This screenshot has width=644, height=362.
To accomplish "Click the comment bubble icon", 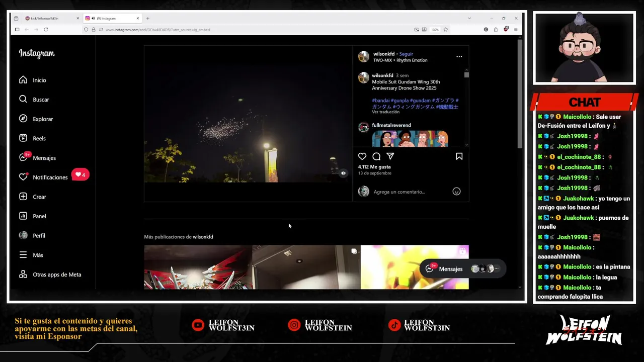I will [376, 156].
